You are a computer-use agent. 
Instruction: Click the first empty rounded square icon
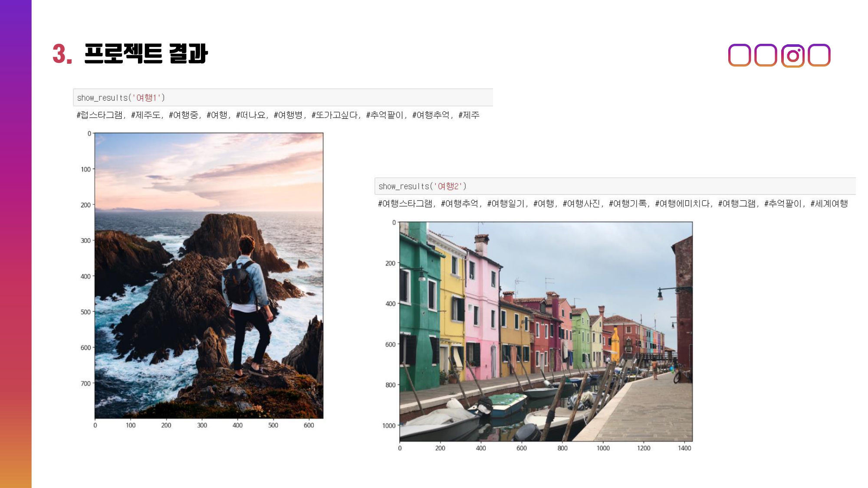coord(739,55)
